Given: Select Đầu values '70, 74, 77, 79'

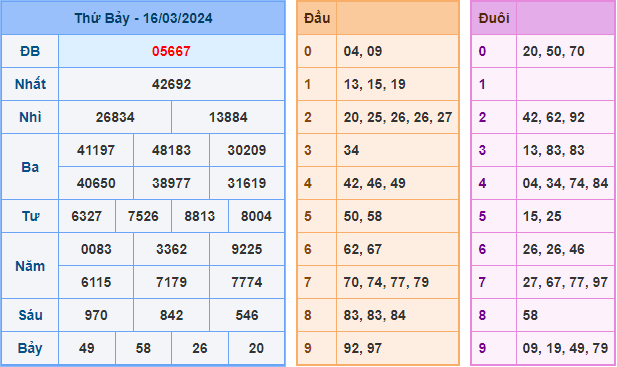Looking at the screenshot, I should pos(386,282).
